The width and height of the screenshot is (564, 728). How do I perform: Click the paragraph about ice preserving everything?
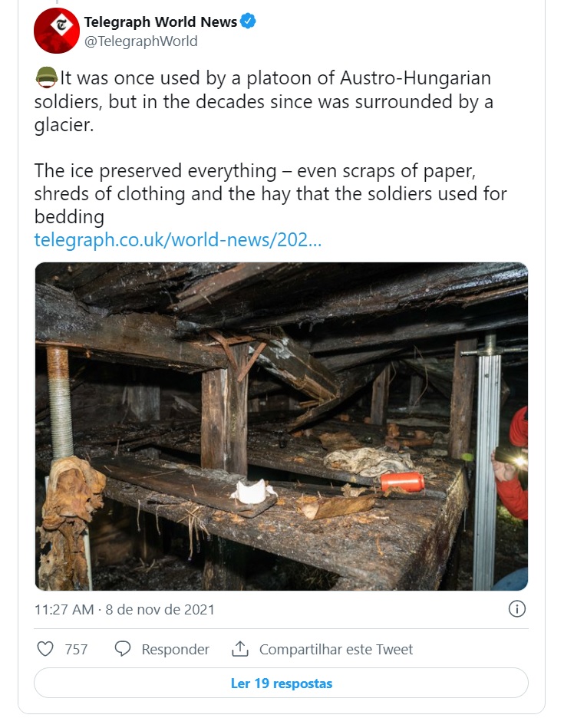pyautogui.click(x=270, y=193)
